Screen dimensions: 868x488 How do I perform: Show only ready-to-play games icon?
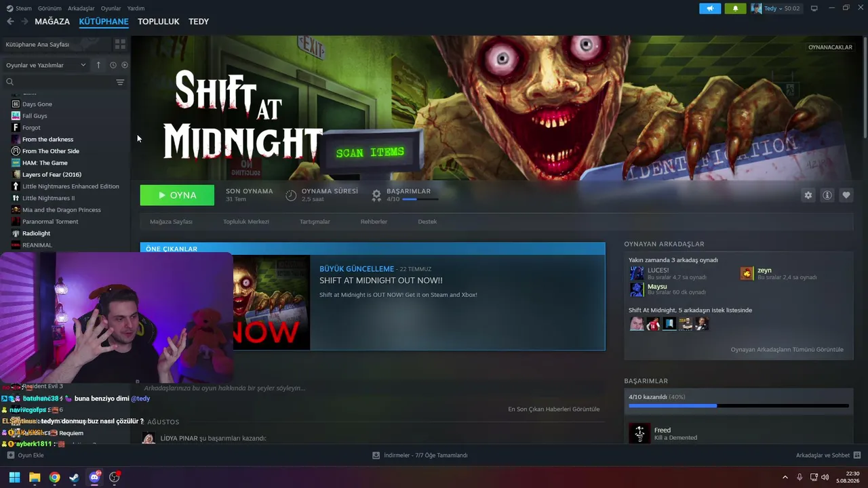tap(125, 65)
